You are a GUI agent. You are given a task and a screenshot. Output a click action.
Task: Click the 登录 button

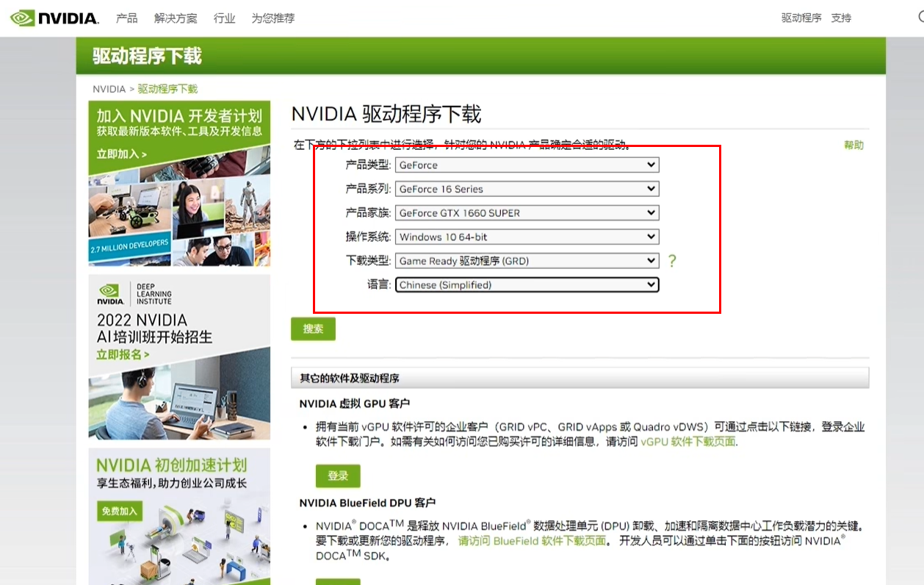[337, 476]
